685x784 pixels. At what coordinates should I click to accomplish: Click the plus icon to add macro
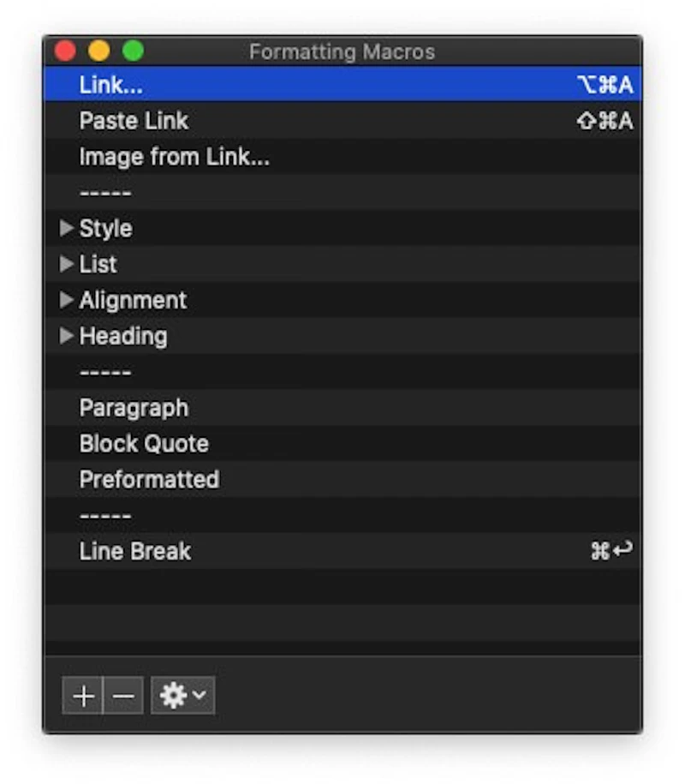(83, 696)
